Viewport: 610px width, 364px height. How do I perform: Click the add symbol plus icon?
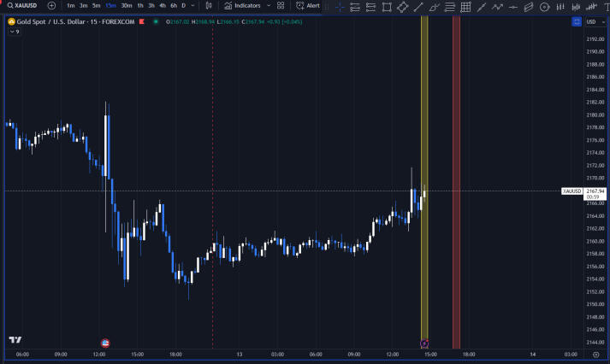(x=51, y=5)
